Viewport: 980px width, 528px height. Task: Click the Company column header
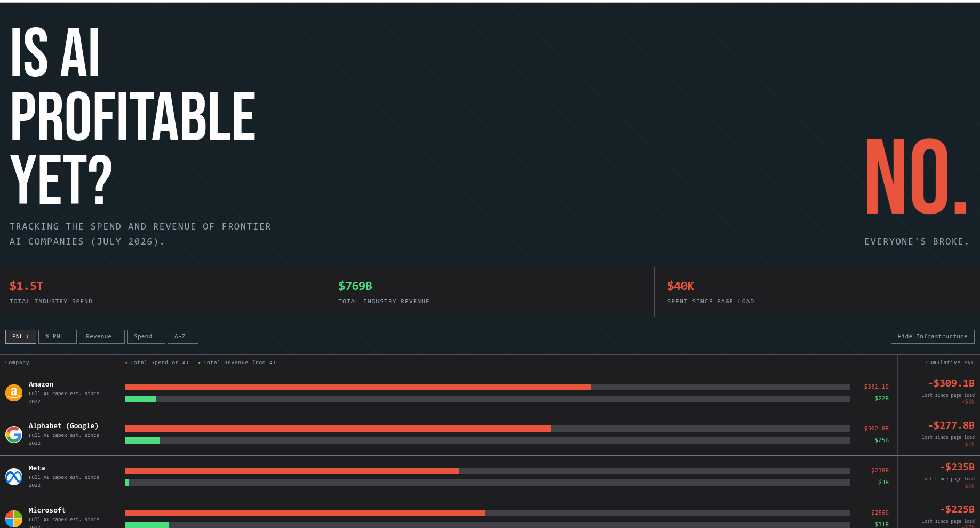tap(17, 363)
